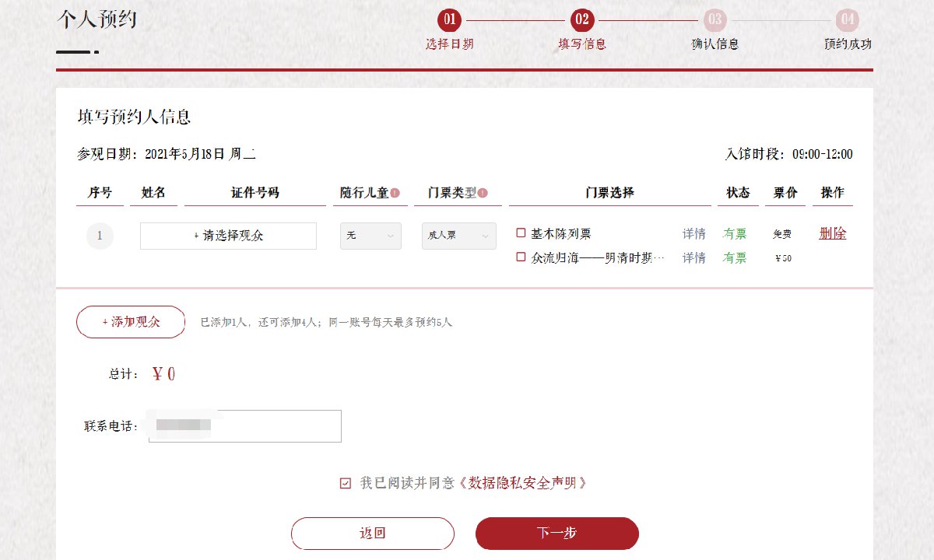
Task: Tick the 众流归海 exhibition ticket checkbox
Action: [x=521, y=257]
